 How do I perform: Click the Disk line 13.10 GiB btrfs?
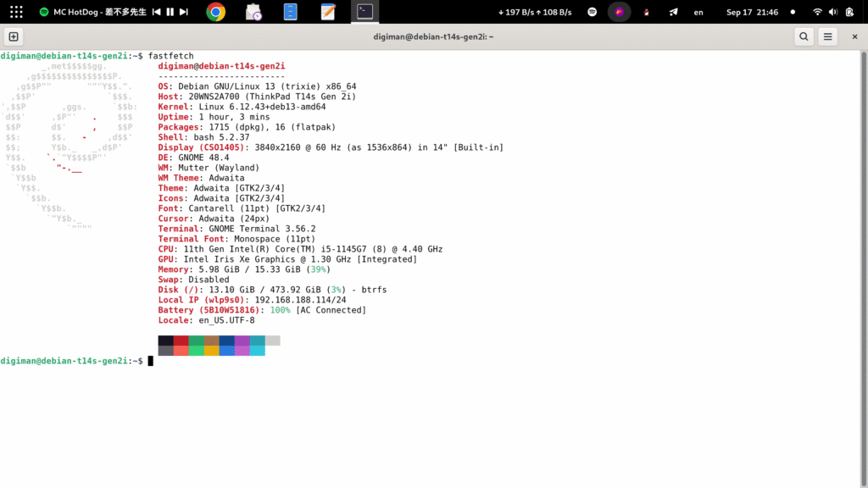click(272, 290)
